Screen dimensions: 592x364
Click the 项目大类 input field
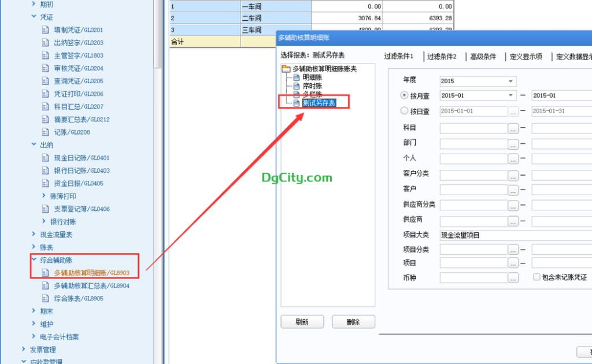tap(515, 236)
